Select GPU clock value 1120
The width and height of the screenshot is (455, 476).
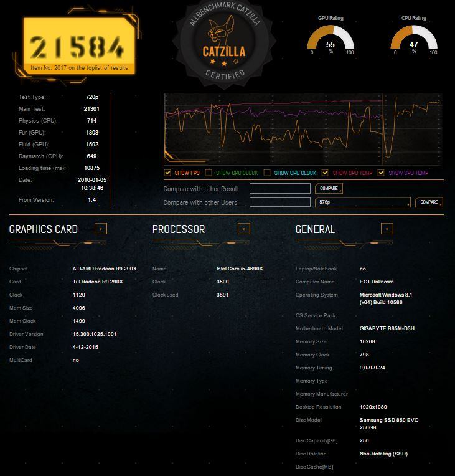[79, 295]
